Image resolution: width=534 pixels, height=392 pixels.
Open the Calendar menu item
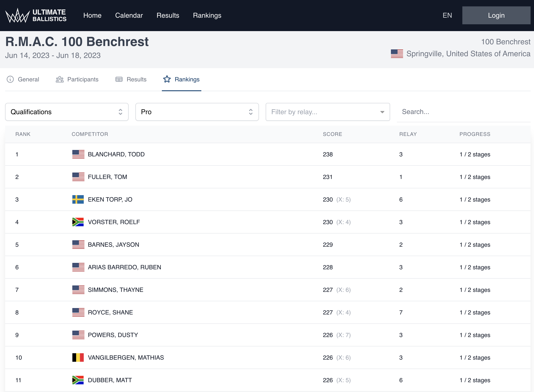click(129, 15)
